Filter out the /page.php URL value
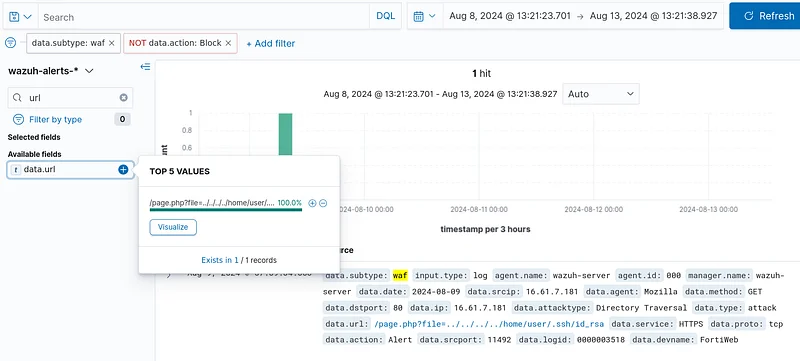Image resolution: width=800 pixels, height=361 pixels. [323, 203]
